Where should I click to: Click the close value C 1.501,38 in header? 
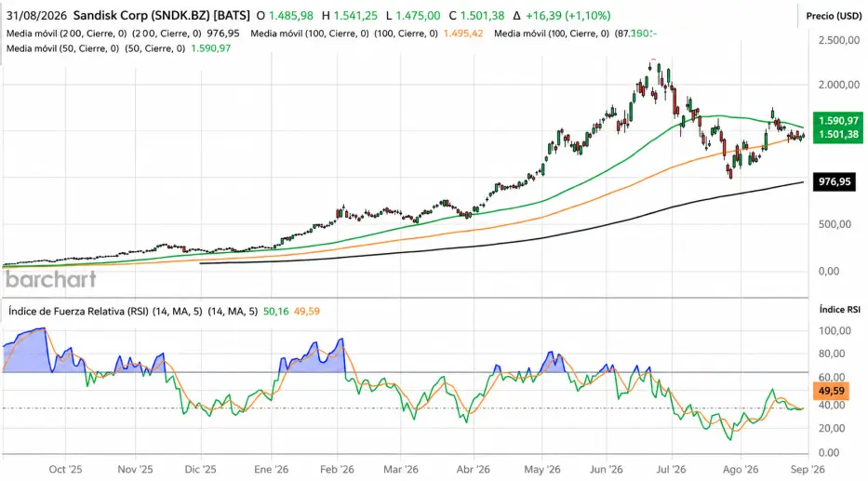point(476,16)
